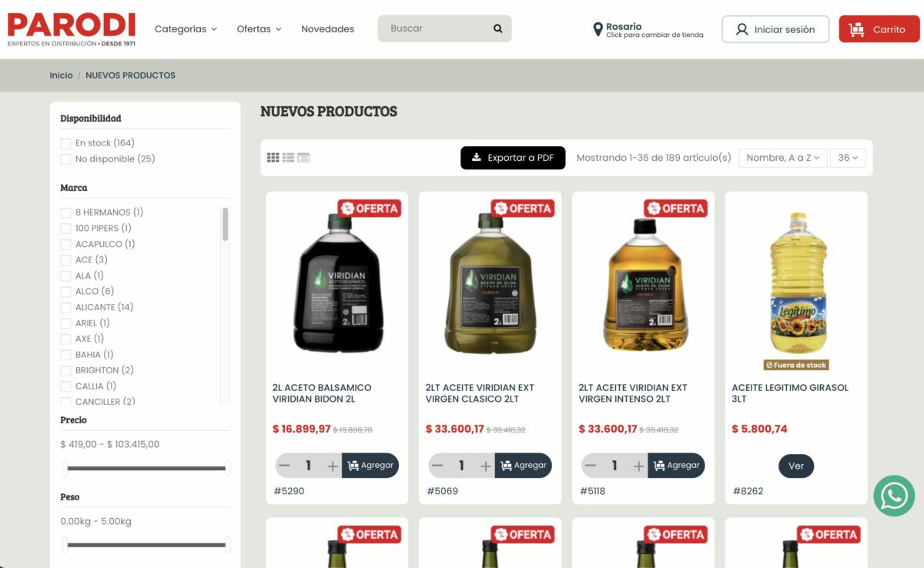Click the Iniciar sesión button
Viewport: 924px width, 568px height.
tap(775, 29)
